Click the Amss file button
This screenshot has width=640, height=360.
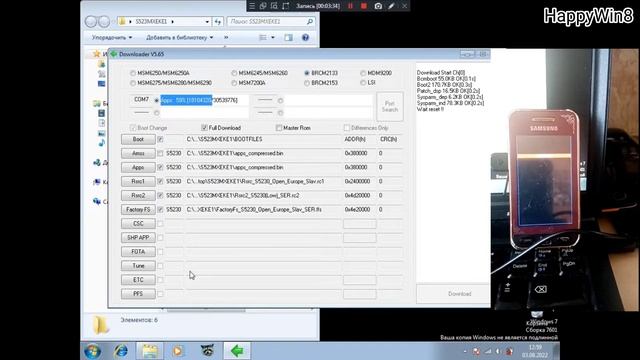click(138, 153)
